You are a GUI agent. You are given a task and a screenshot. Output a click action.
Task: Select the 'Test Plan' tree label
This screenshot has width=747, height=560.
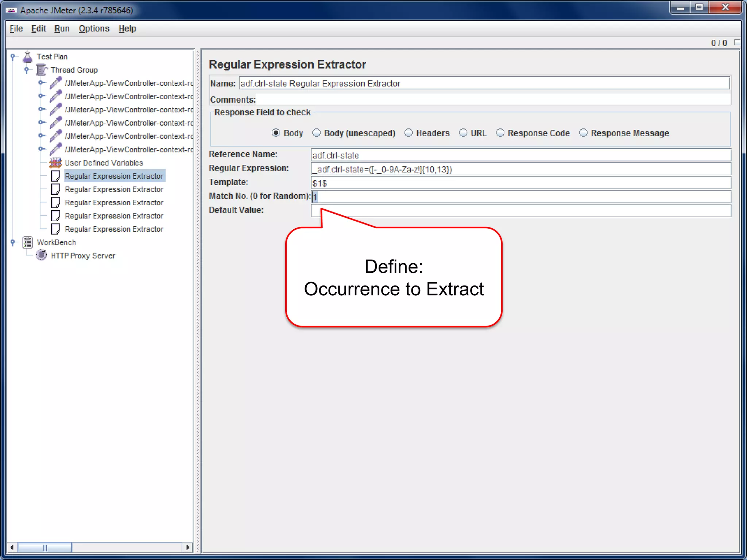(52, 57)
